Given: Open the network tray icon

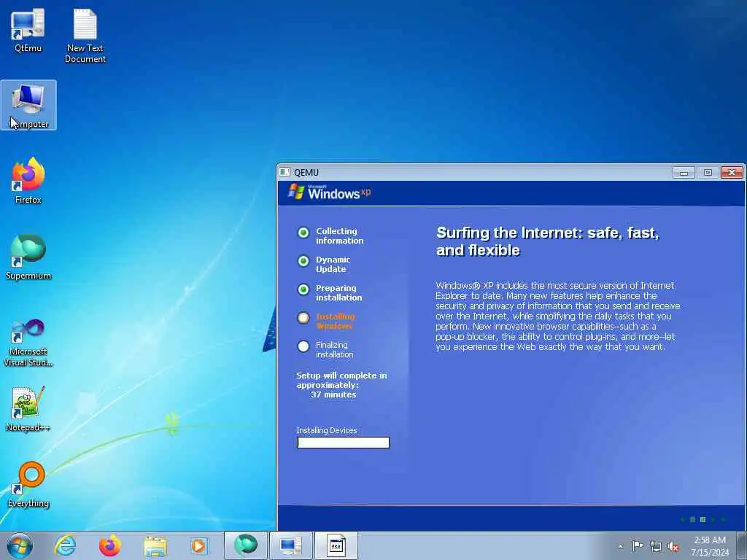Looking at the screenshot, I should pos(656,546).
